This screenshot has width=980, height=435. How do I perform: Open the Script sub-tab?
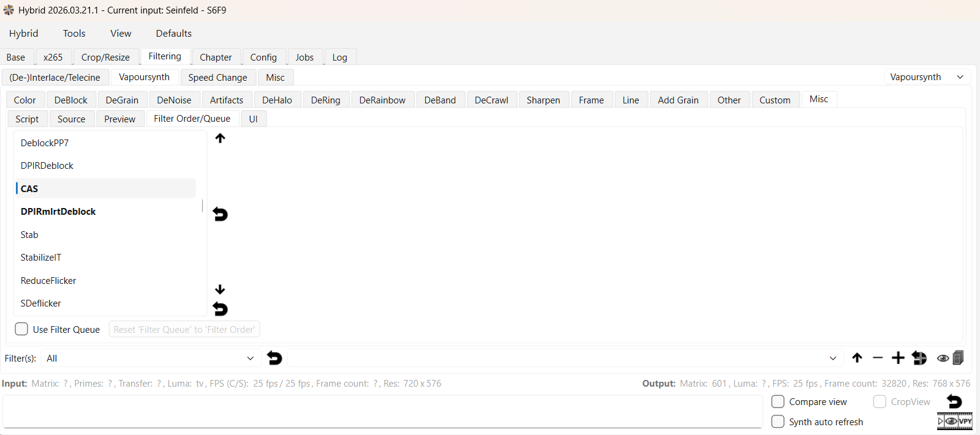27,119
